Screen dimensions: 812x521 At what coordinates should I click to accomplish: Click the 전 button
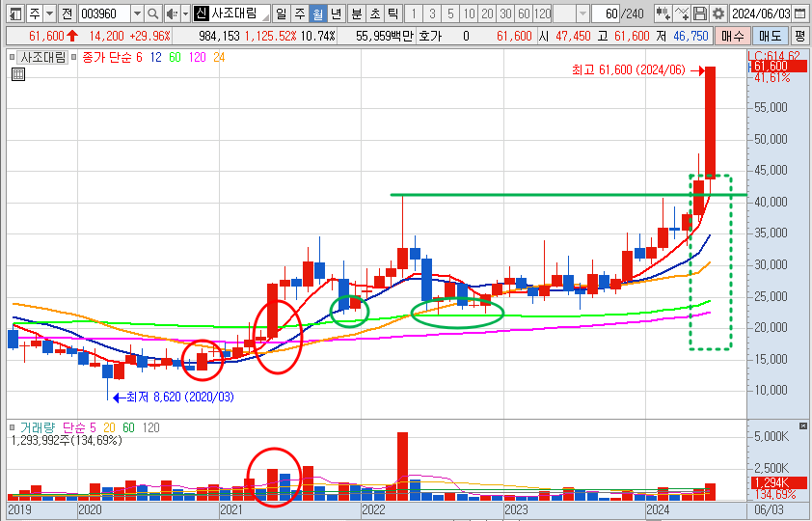click(67, 14)
